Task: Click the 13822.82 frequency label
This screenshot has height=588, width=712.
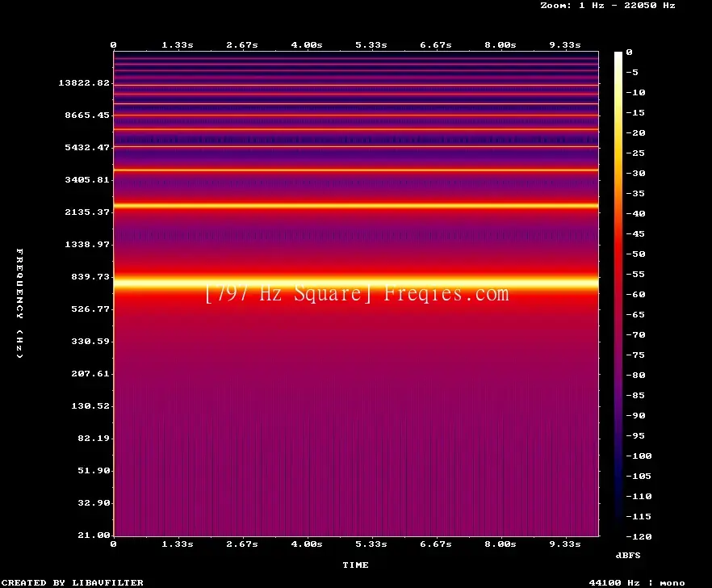Action: (x=84, y=82)
